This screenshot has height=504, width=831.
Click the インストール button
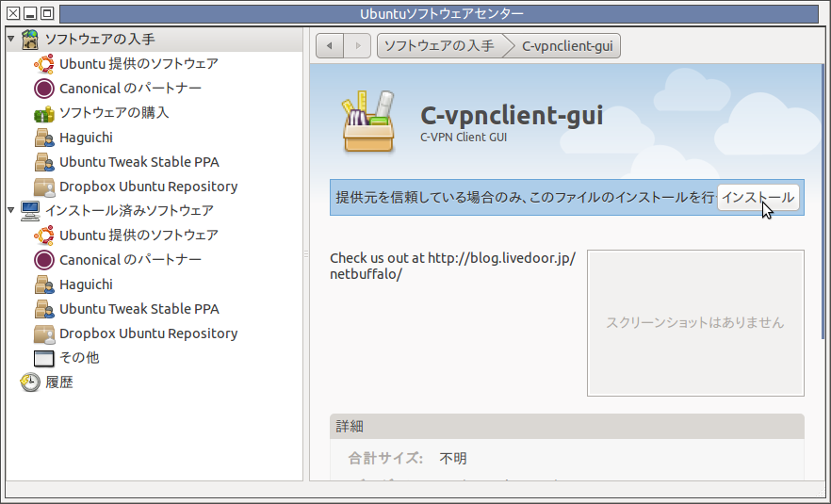758,198
